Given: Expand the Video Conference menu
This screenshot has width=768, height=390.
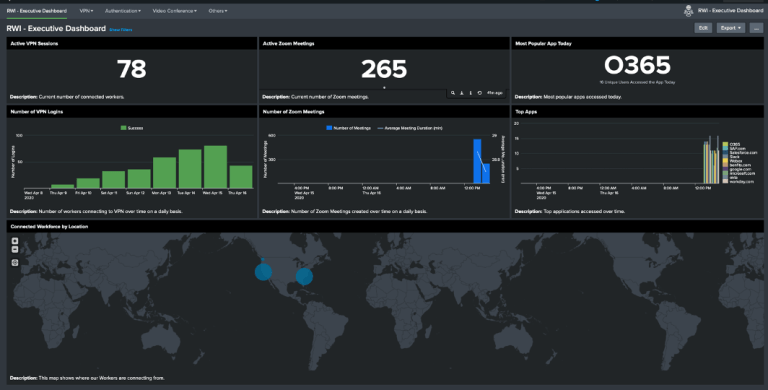Looking at the screenshot, I should point(175,11).
